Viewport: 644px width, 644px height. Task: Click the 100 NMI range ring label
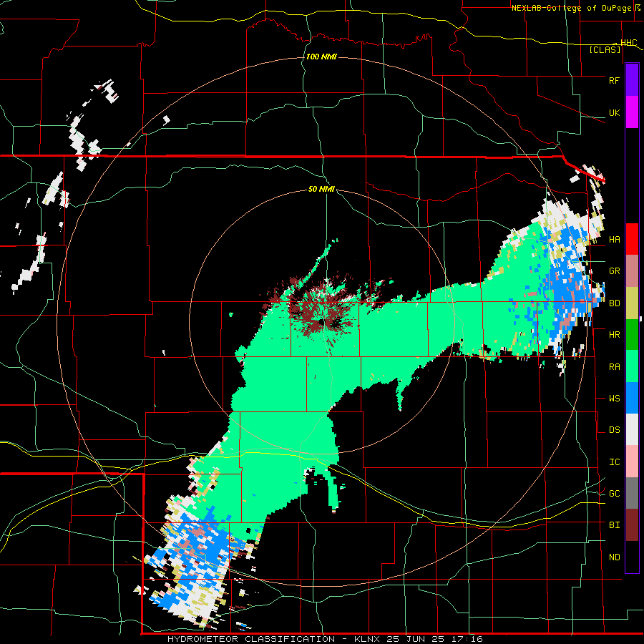tap(321, 57)
